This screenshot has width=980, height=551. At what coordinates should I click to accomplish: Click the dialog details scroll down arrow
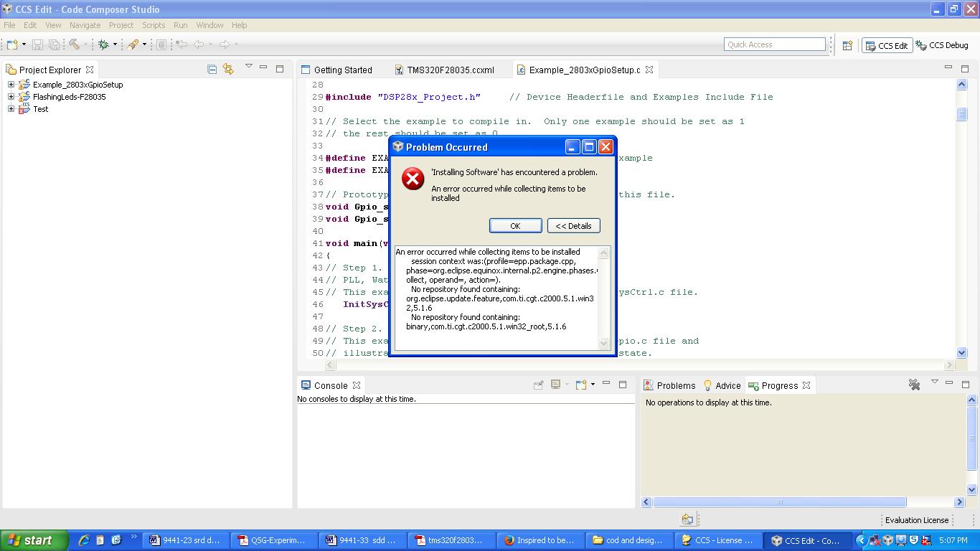603,344
